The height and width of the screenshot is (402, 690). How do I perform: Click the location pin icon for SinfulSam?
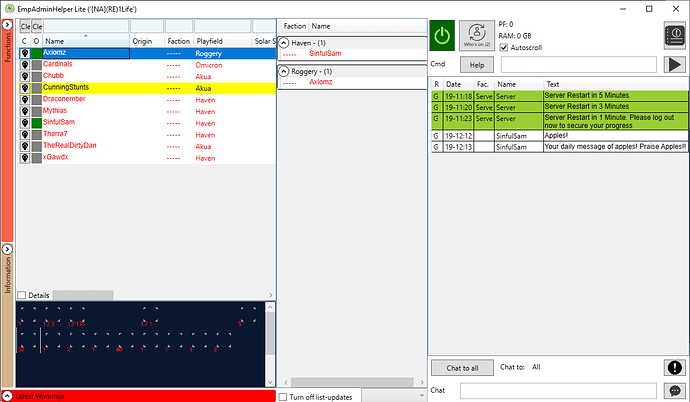(25, 123)
